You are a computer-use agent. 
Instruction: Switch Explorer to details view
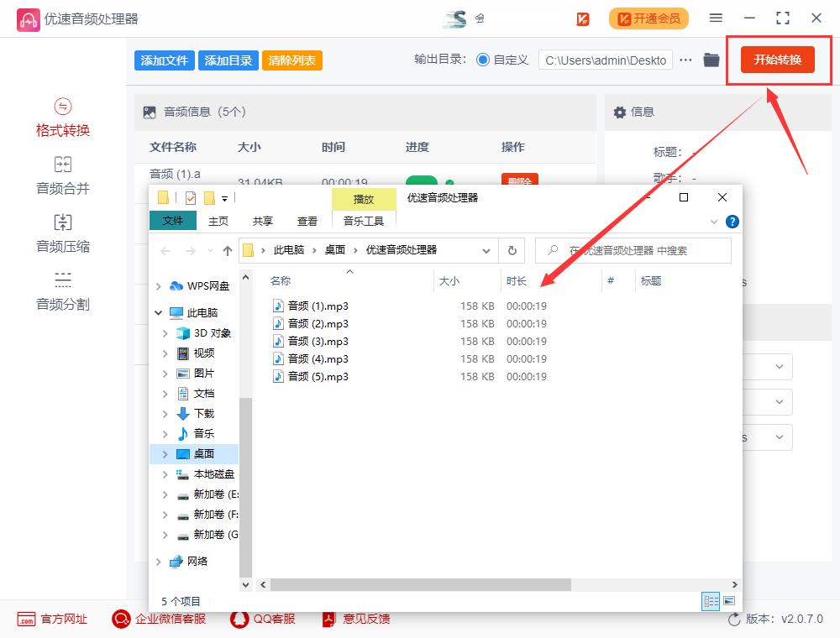click(x=711, y=601)
